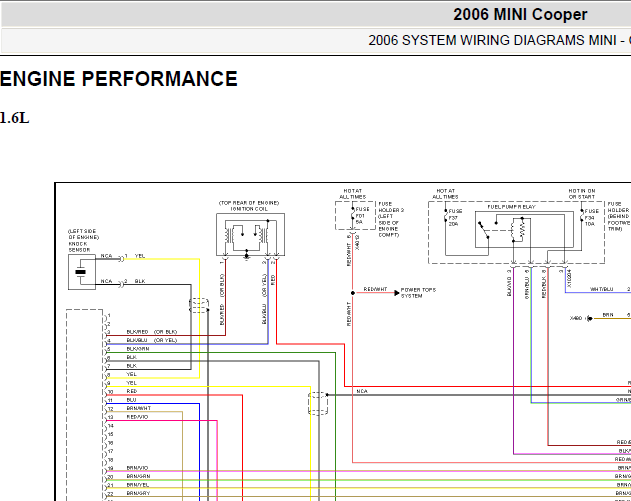
Task: Click the 'FUSE F34 10A' label
Action: tap(592, 217)
